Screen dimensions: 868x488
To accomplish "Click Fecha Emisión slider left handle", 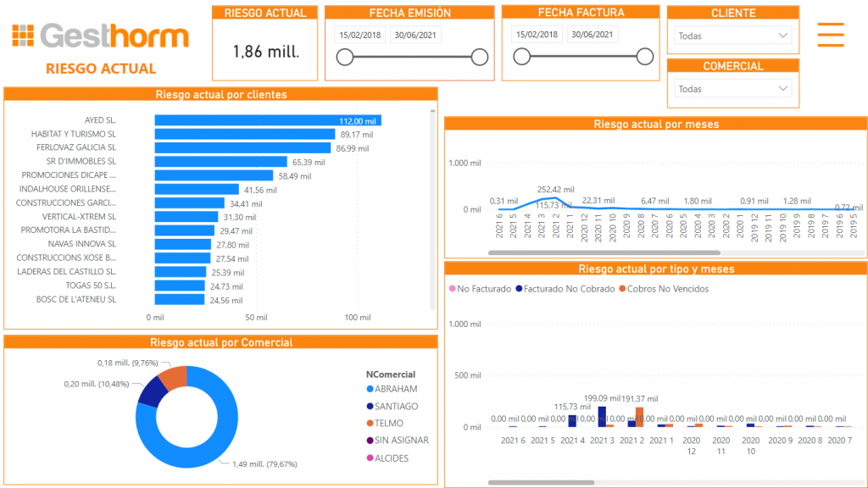I will click(x=344, y=57).
